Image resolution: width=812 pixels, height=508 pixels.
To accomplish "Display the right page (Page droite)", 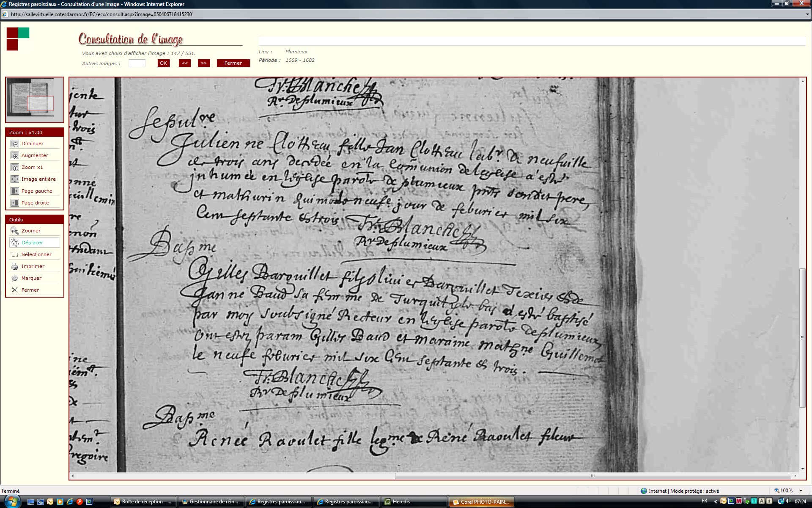I will (x=15, y=203).
